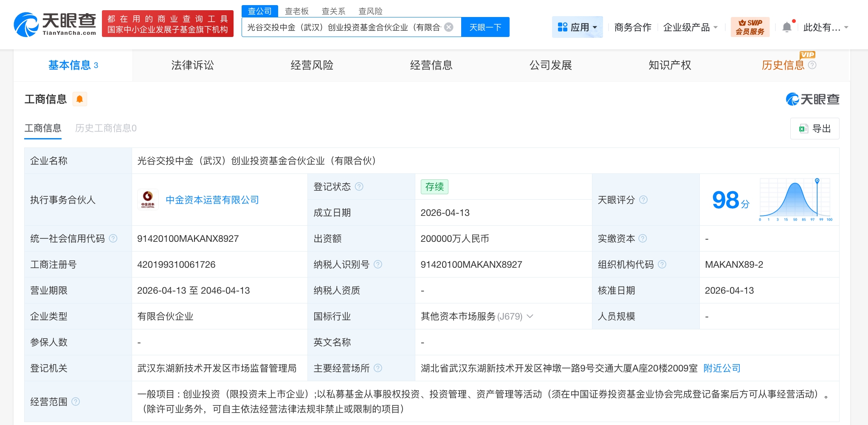Click the 中金资本 company logo
Image resolution: width=868 pixels, height=425 pixels.
coord(148,200)
